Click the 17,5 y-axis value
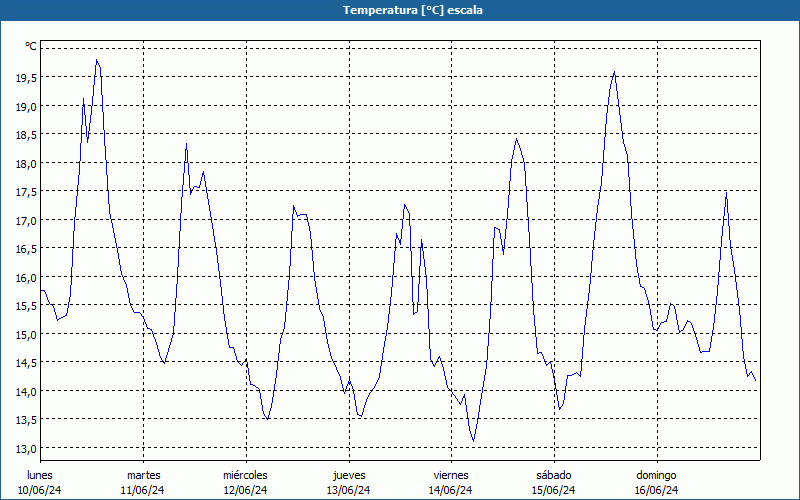This screenshot has height=500, width=800. 26,192
